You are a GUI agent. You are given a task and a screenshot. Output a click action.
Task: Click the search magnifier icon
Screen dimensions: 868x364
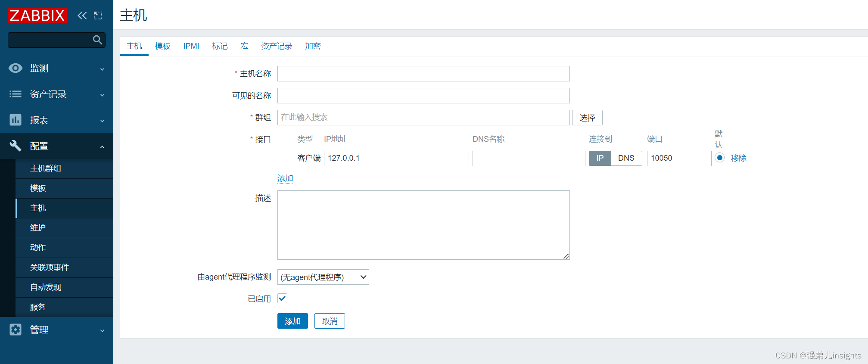pyautogui.click(x=98, y=40)
